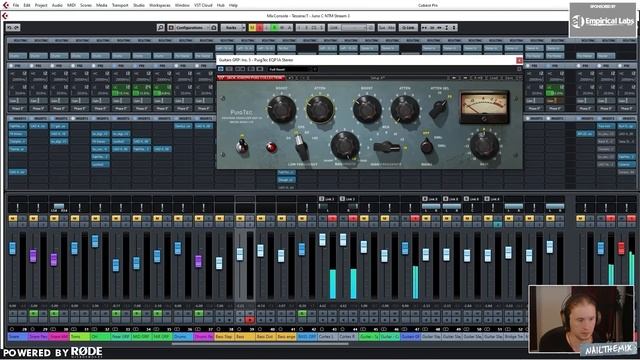Click the Mains hum selector knob

click(x=426, y=146)
